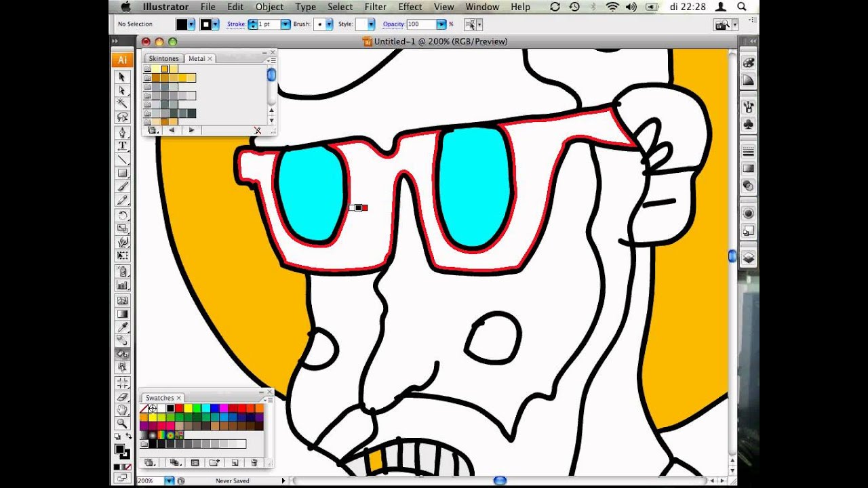
Task: Pick the cyan swatch in Swatches panel
Action: 205,409
